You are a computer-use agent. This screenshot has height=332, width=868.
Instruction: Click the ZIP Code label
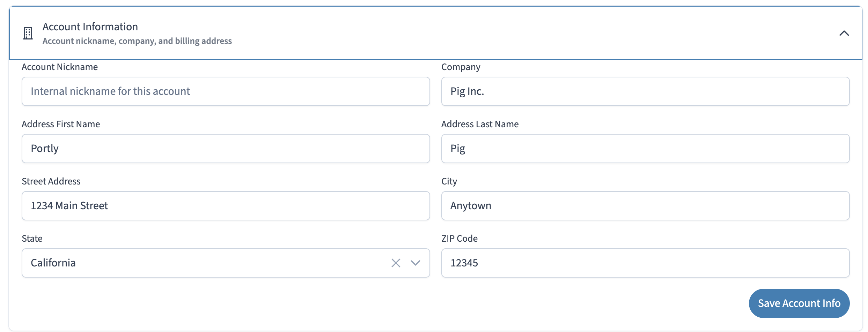click(459, 239)
